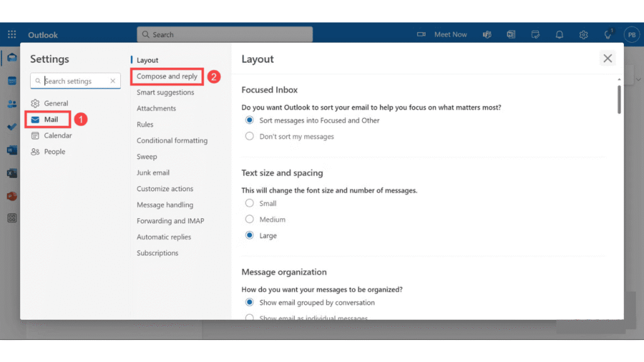Image resolution: width=644 pixels, height=362 pixels.
Task: Click the Meet Now camera icon
Action: coord(421,35)
